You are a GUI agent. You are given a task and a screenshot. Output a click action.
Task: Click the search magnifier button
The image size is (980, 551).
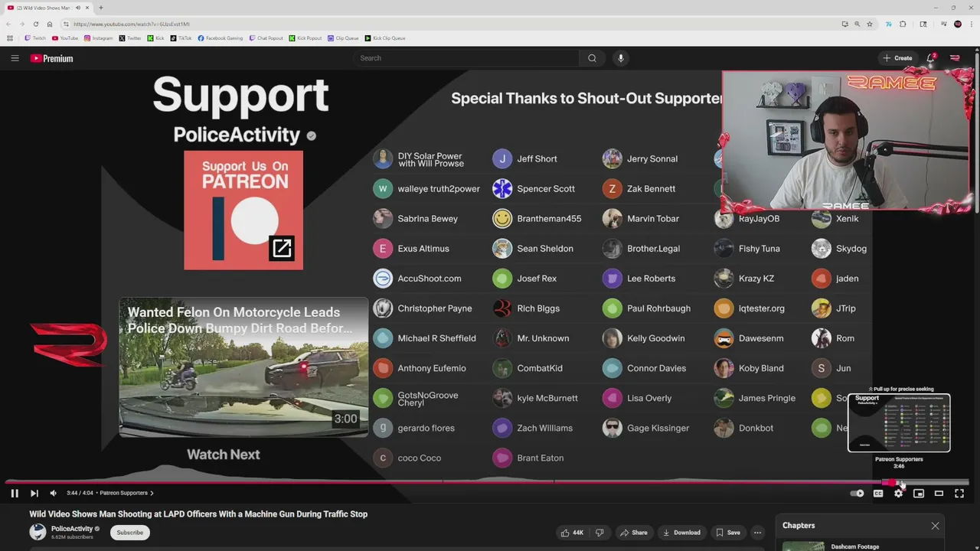(x=592, y=58)
